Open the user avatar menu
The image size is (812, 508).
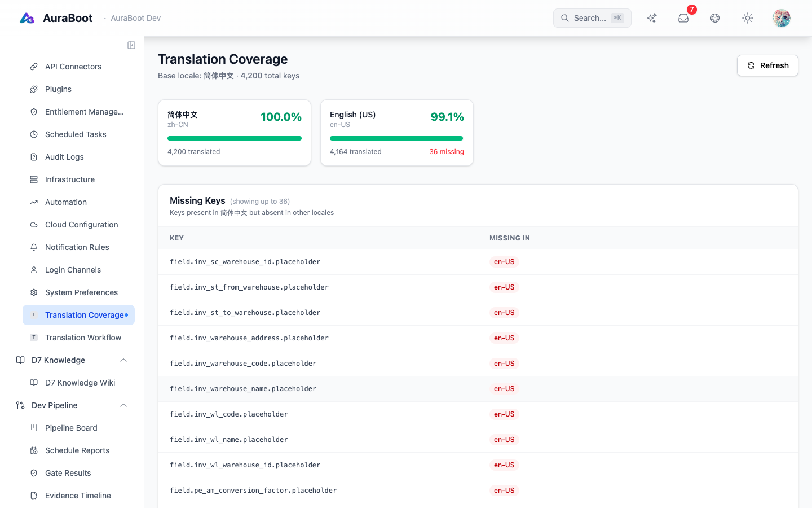[782, 18]
